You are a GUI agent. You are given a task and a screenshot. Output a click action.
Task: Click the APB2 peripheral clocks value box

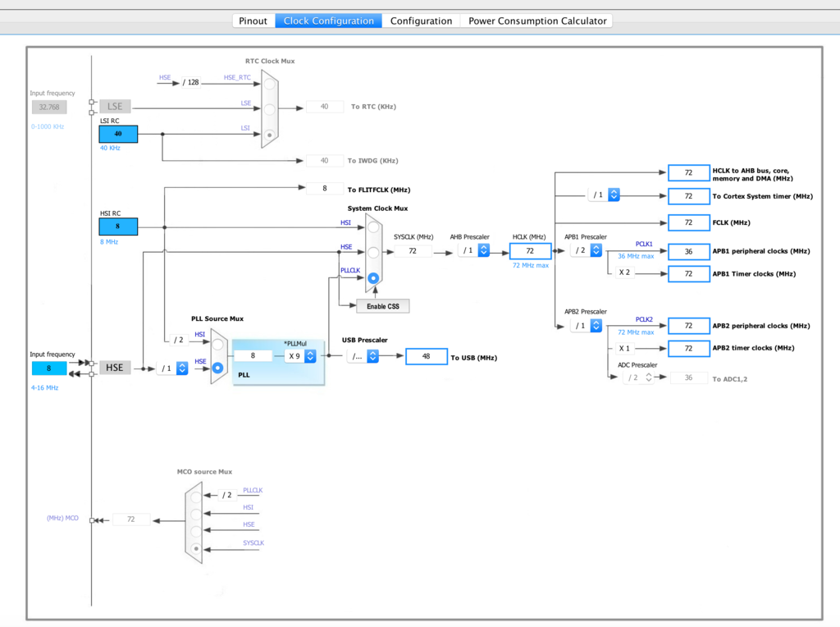tap(689, 326)
